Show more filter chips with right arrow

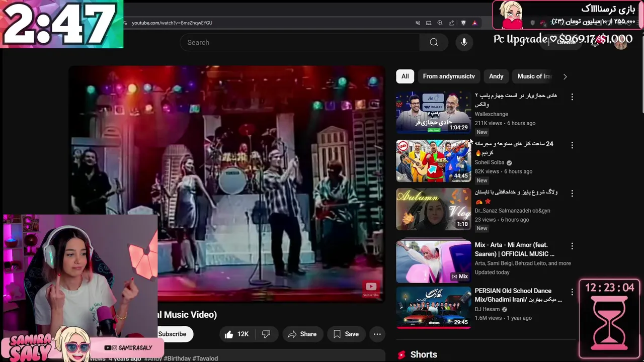(565, 76)
